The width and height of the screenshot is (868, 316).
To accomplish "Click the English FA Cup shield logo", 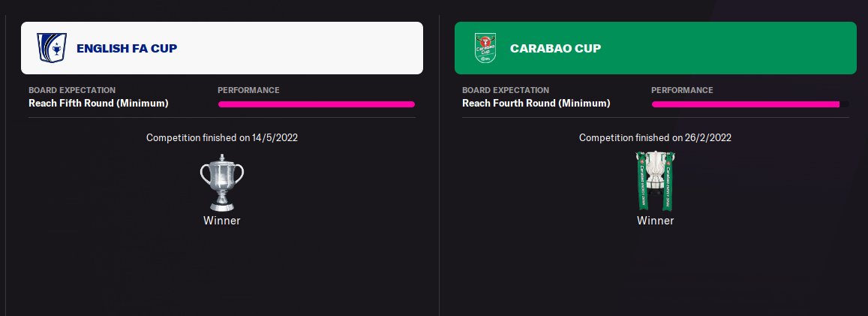I will click(x=52, y=48).
